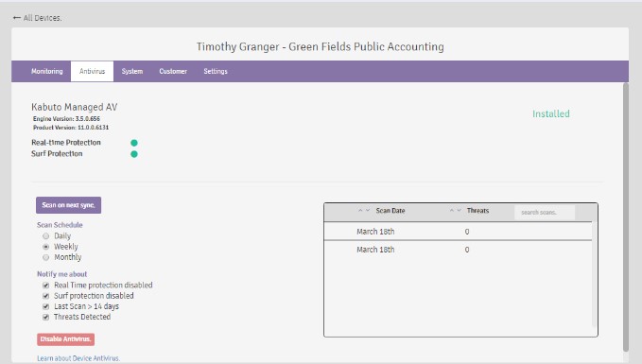Focus the search scans field
Viewport: 642px width, 364px height.
pyautogui.click(x=545, y=213)
